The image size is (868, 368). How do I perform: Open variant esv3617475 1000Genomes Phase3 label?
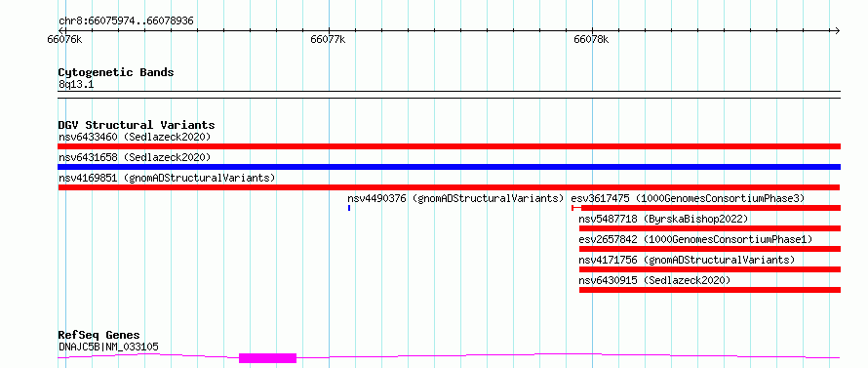pos(688,198)
